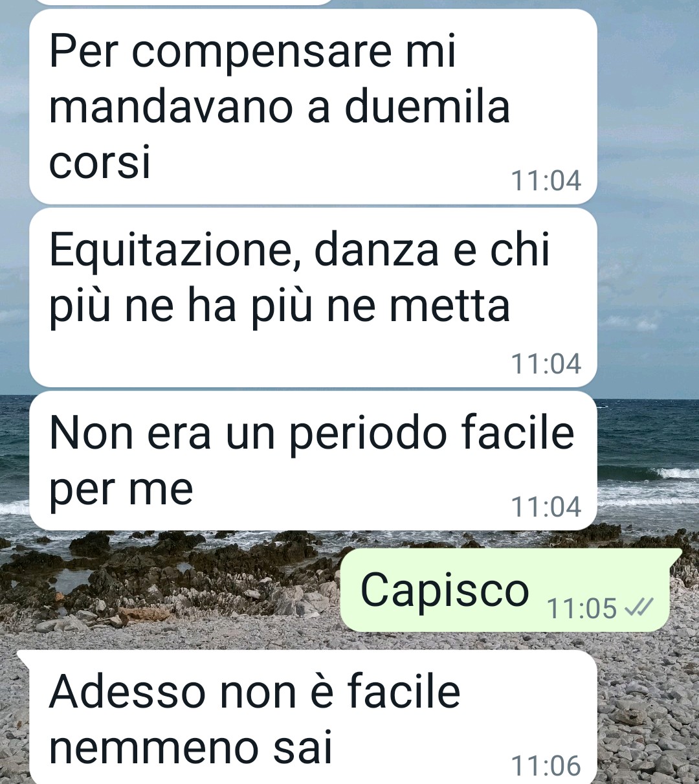The image size is (699, 784).
Task: Click the timestamp beside 'per me' text
Action: click(546, 507)
